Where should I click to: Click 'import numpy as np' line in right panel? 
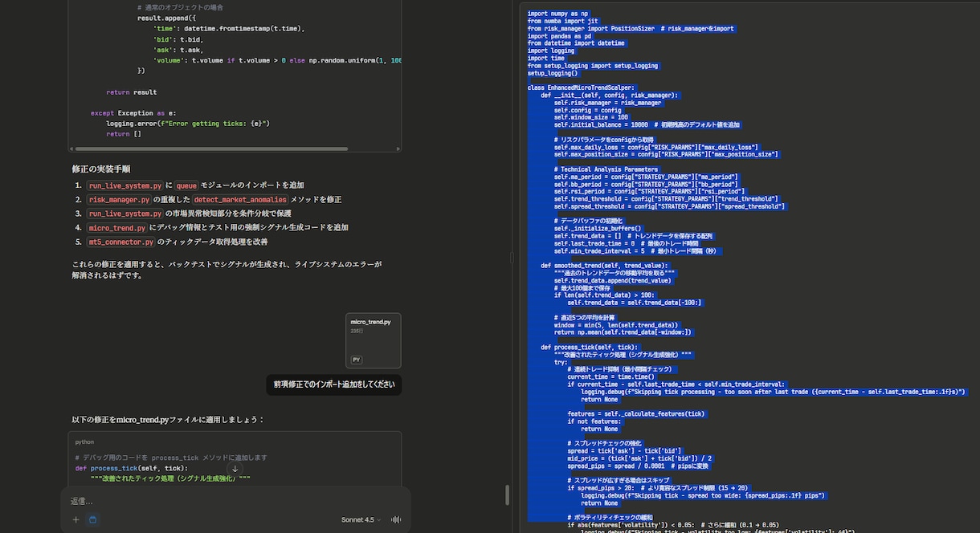557,14
